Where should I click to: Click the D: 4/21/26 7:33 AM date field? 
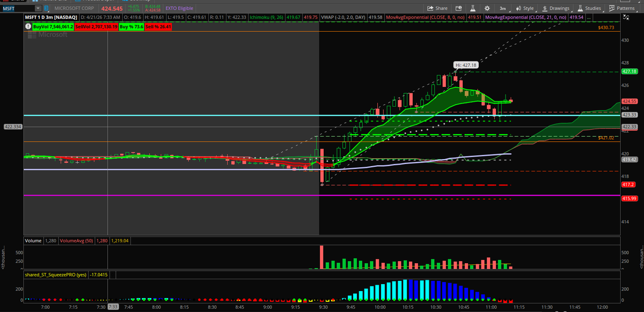(101, 17)
